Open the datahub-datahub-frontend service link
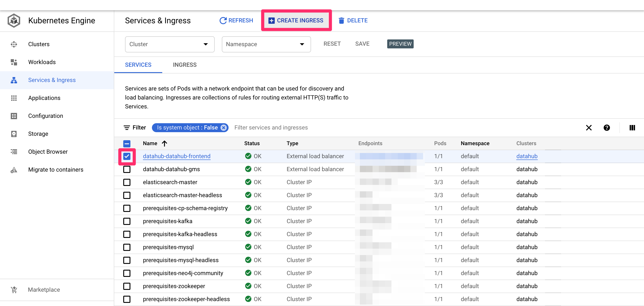The image size is (644, 306). pyautogui.click(x=177, y=156)
